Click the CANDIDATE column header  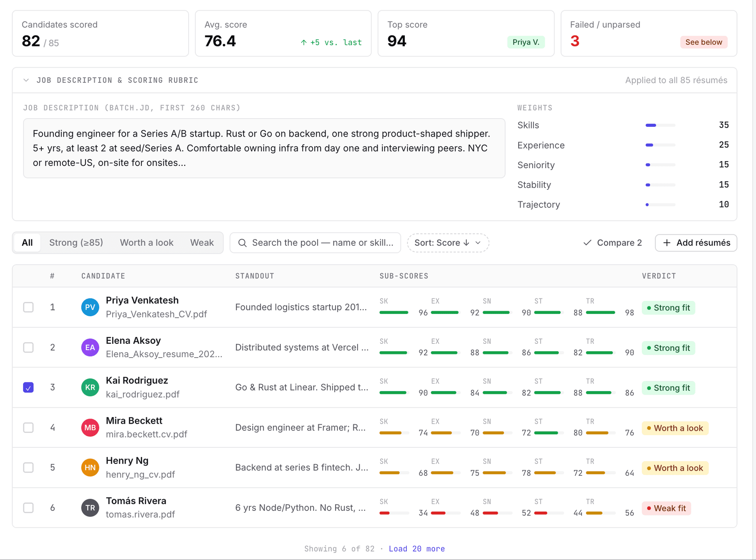pos(103,276)
